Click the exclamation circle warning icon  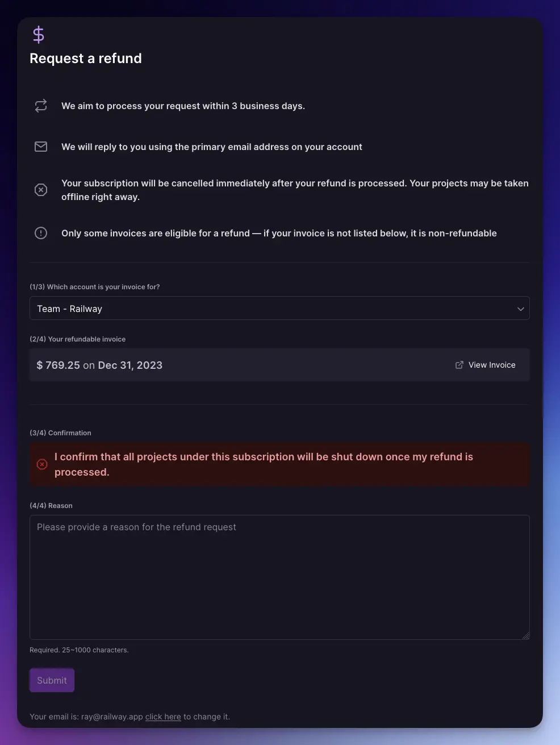pos(41,233)
